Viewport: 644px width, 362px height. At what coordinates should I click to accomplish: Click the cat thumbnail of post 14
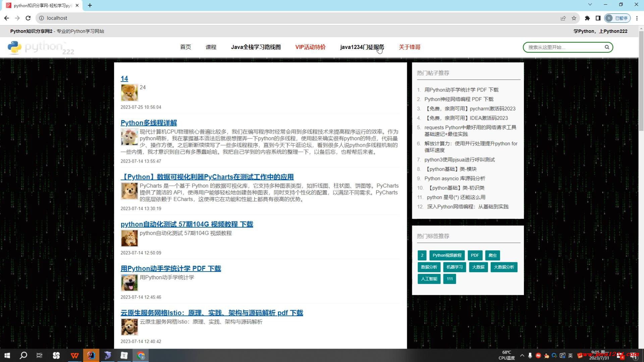click(129, 93)
